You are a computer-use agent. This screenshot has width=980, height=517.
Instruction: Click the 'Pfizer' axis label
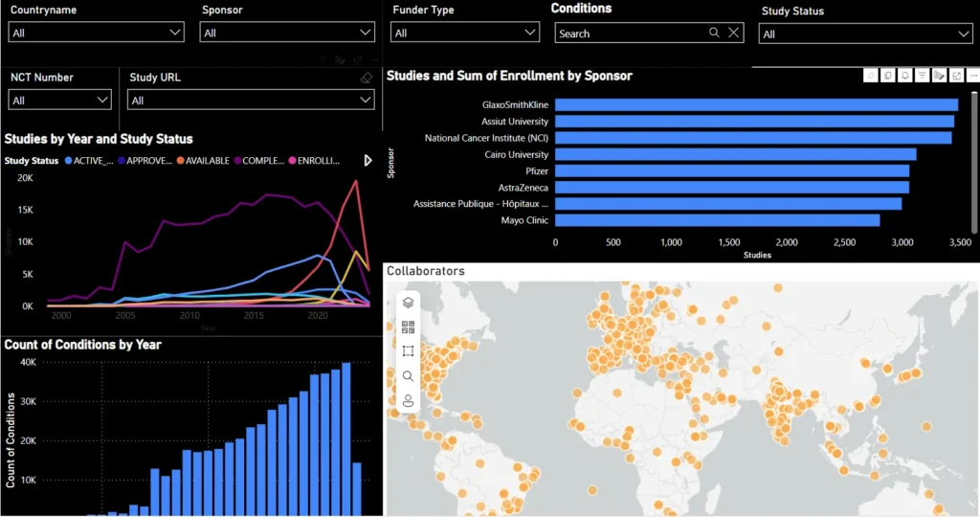[x=536, y=170]
